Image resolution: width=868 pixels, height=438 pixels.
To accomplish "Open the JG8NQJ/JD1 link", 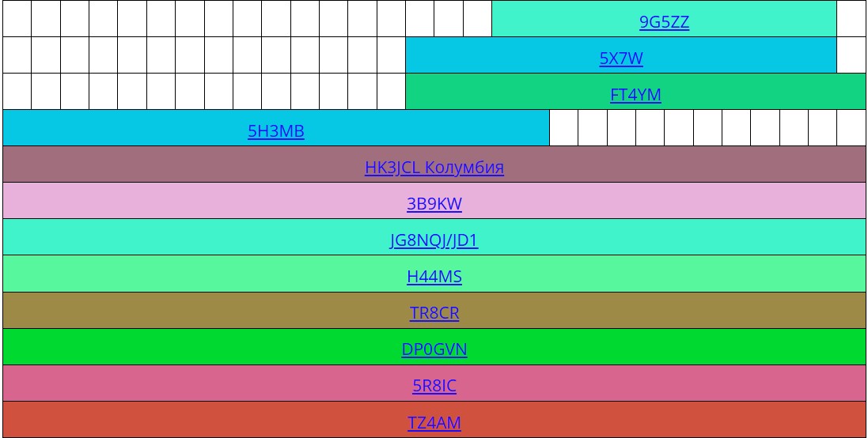I will [434, 240].
